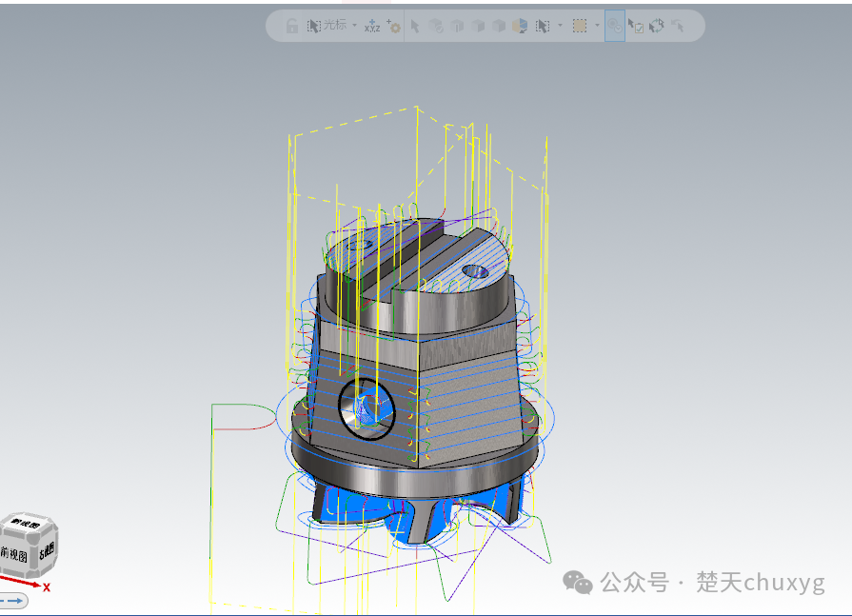Click the light gray cube icon before the colored cube
The width and height of the screenshot is (852, 616).
click(499, 26)
